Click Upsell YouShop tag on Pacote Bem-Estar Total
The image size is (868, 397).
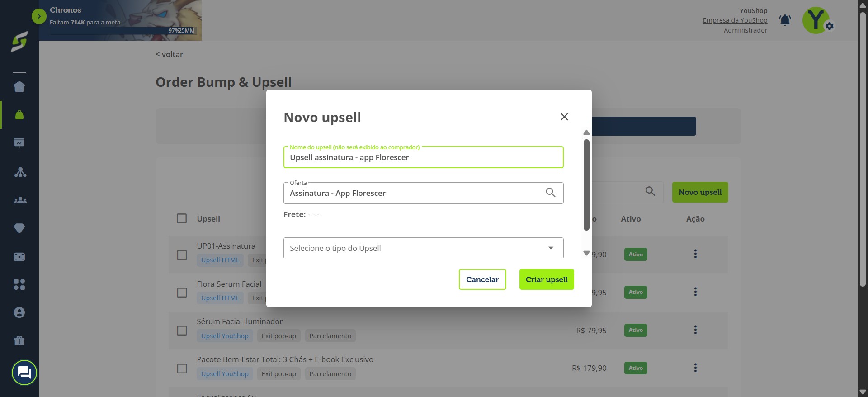click(x=225, y=374)
